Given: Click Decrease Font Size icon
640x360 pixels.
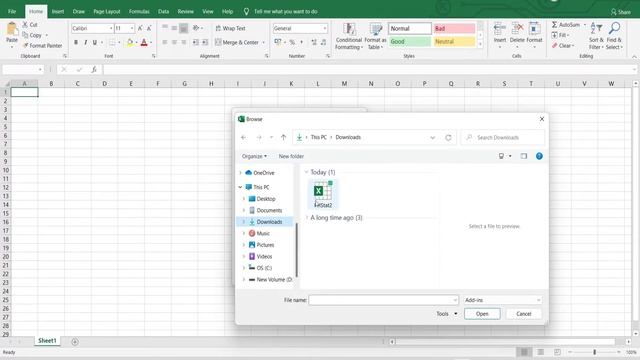Looking at the screenshot, I should [149, 28].
